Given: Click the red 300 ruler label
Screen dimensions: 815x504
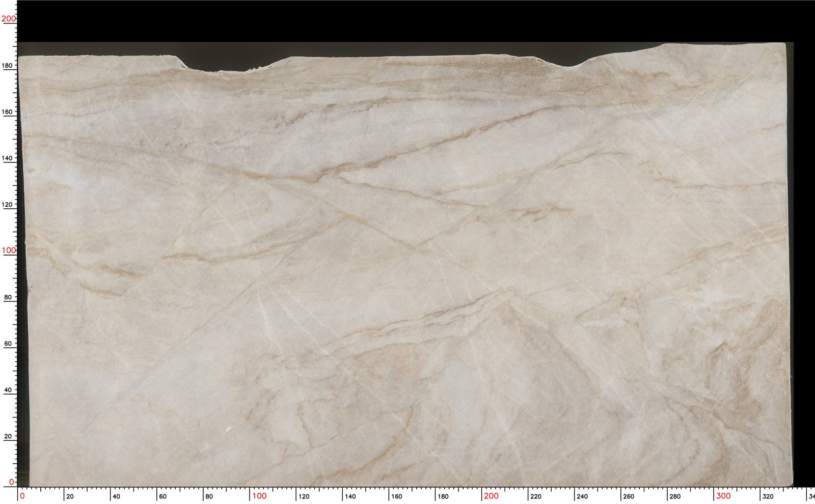Looking at the screenshot, I should tap(723, 496).
